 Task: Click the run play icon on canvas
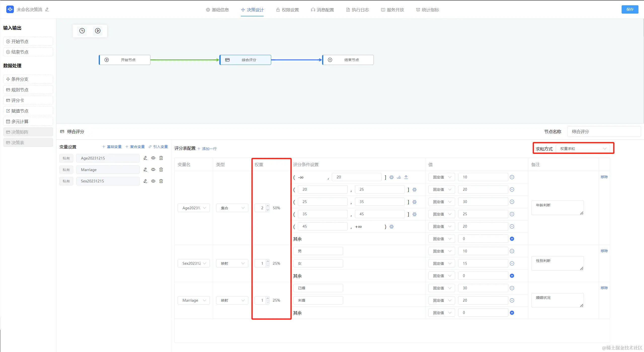(98, 31)
